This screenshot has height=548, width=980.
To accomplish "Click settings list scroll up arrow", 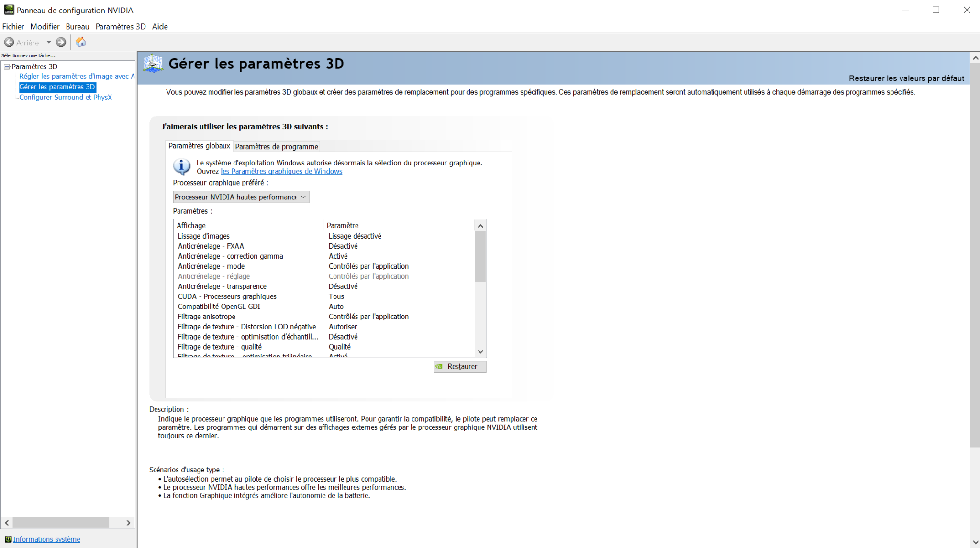I will tap(480, 226).
